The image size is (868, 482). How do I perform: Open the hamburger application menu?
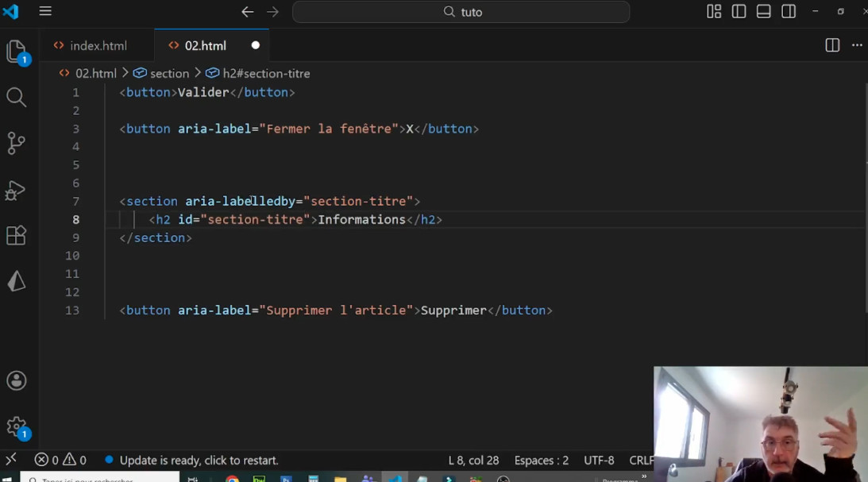[x=45, y=11]
